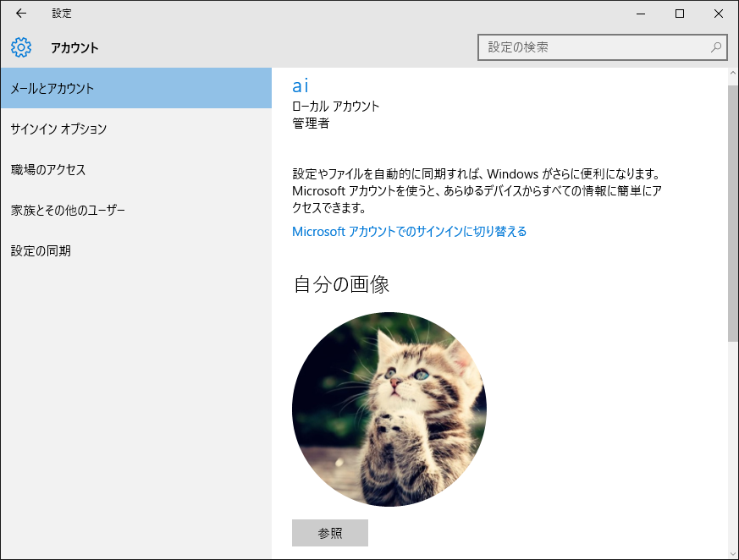Click the アカウント header title
The height and width of the screenshot is (560, 739).
point(74,47)
